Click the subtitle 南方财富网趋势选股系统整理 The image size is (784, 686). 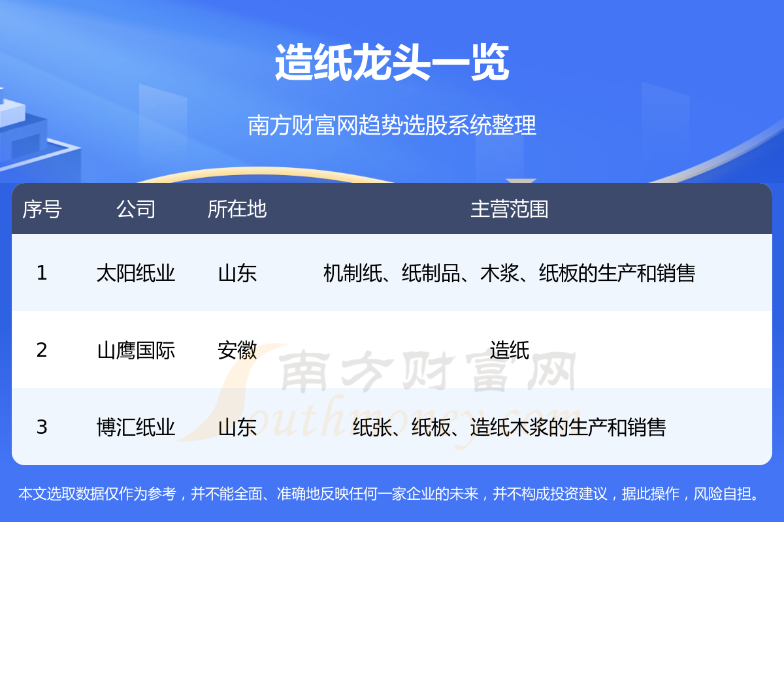392,125
